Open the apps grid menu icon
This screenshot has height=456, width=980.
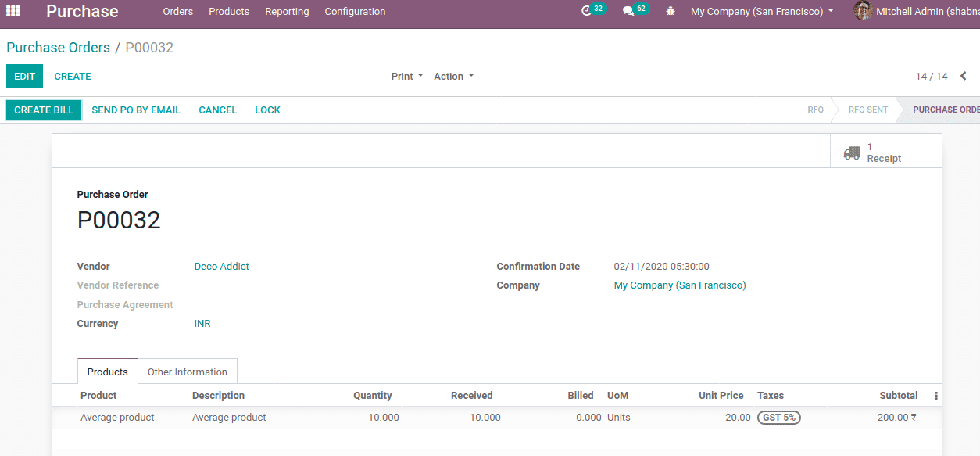point(13,11)
